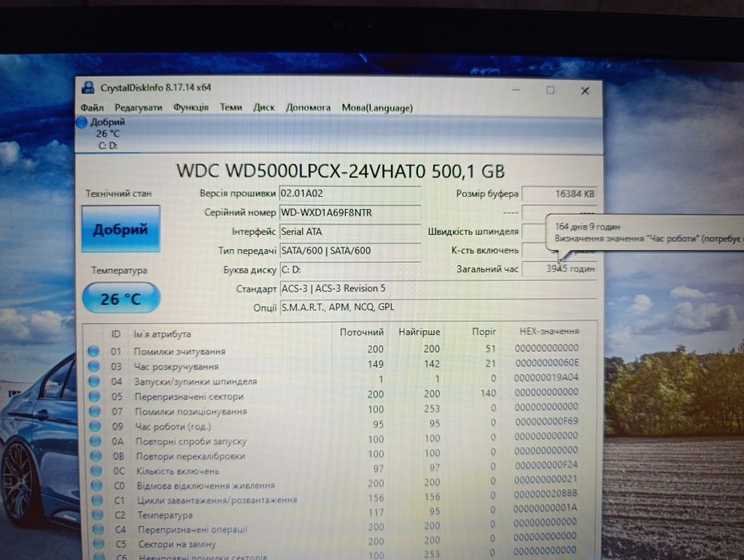Click status icon for C5 Сектори на заміну
Image resolution: width=744 pixels, height=560 pixels.
[99, 544]
